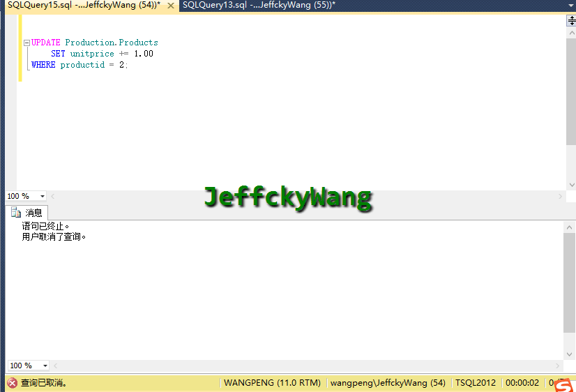Screen dimensions: 576x392
Task: Click the WHERE keyword in the query
Action: [43, 65]
